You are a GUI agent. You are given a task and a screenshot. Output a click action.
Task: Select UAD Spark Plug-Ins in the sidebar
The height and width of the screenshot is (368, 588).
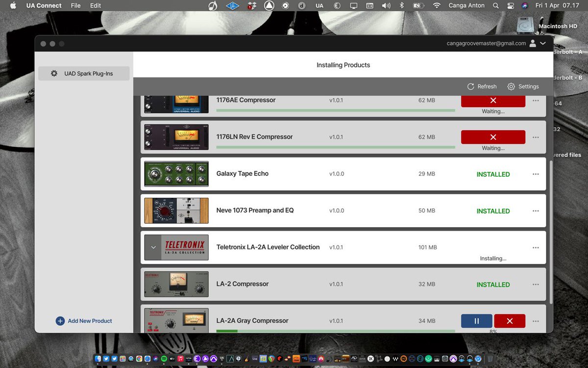coord(84,74)
